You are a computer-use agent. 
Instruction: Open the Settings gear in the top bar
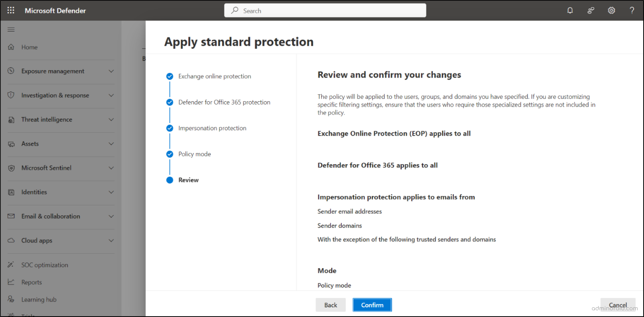tap(611, 10)
